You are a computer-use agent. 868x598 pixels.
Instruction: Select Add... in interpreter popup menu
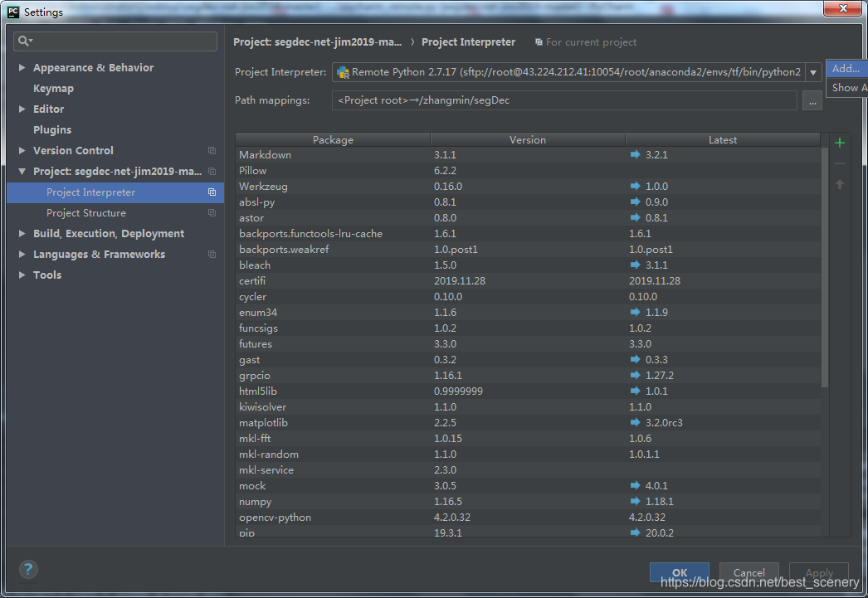(846, 69)
